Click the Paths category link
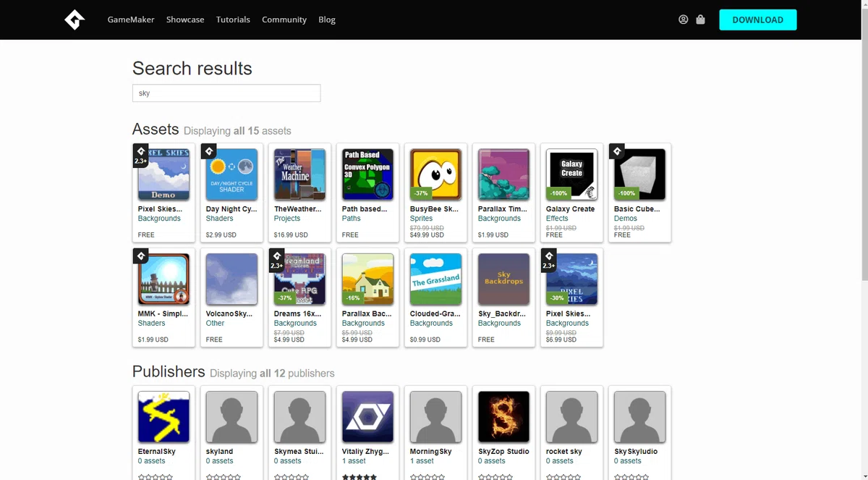This screenshot has width=868, height=480. point(352,219)
